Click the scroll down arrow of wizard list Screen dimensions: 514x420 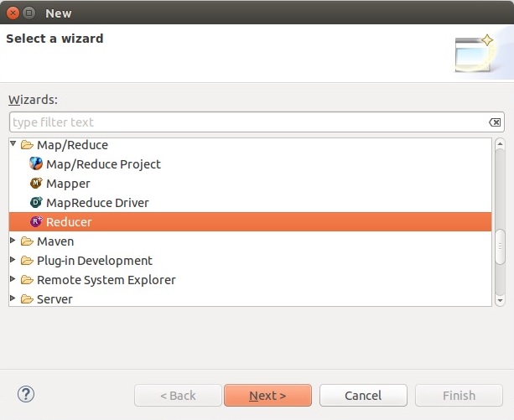click(500, 300)
